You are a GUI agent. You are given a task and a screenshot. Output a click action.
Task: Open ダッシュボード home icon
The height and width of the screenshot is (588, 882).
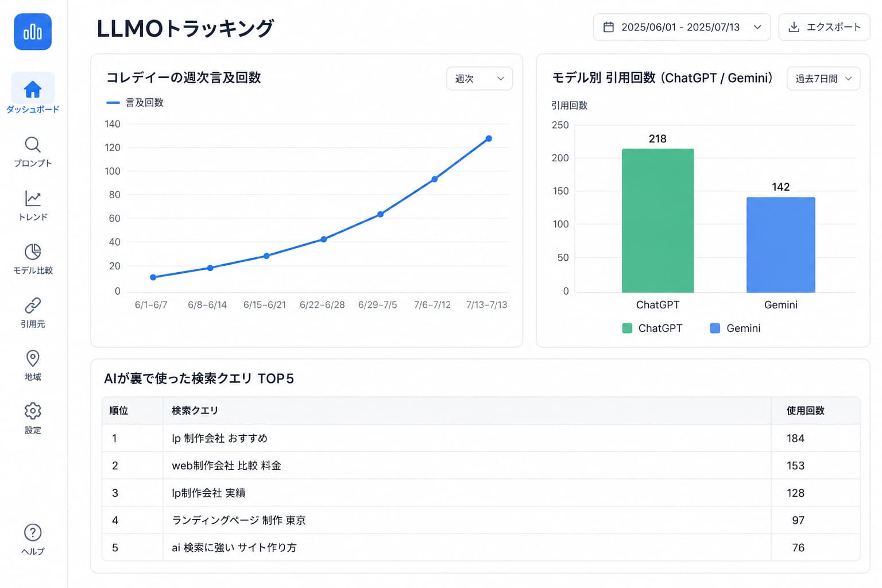[x=33, y=89]
